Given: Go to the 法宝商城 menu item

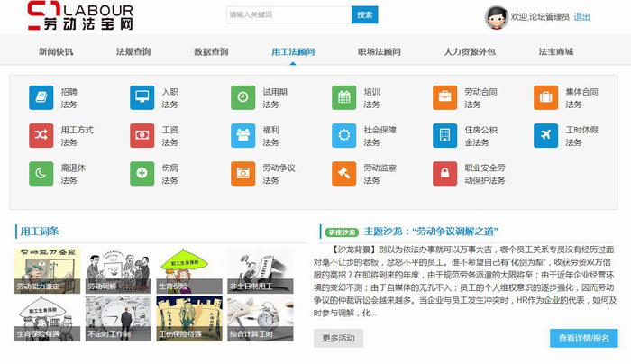Looking at the screenshot, I should click(556, 52).
